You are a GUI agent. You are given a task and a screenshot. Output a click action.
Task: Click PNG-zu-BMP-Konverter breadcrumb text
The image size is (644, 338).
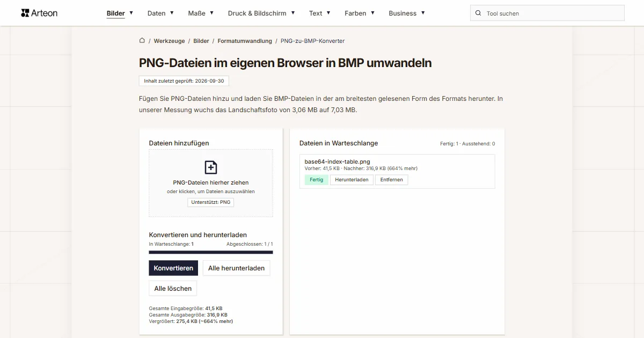pos(312,41)
